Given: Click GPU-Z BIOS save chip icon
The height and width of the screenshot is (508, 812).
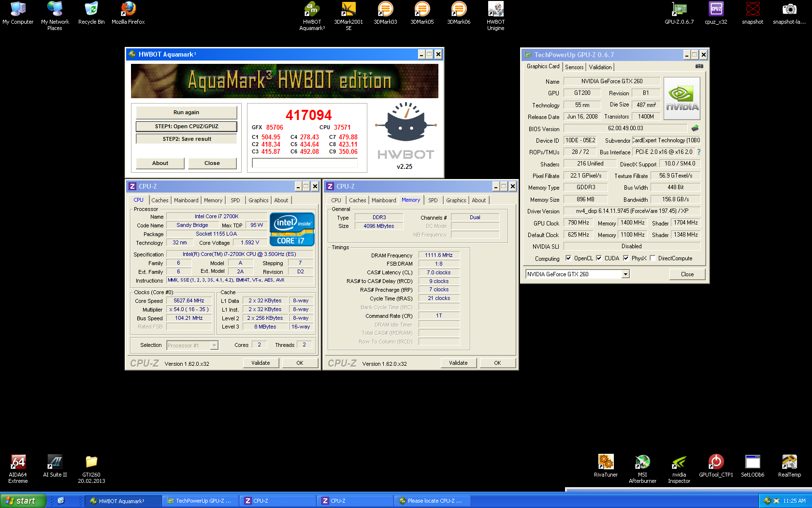Looking at the screenshot, I should click(695, 128).
